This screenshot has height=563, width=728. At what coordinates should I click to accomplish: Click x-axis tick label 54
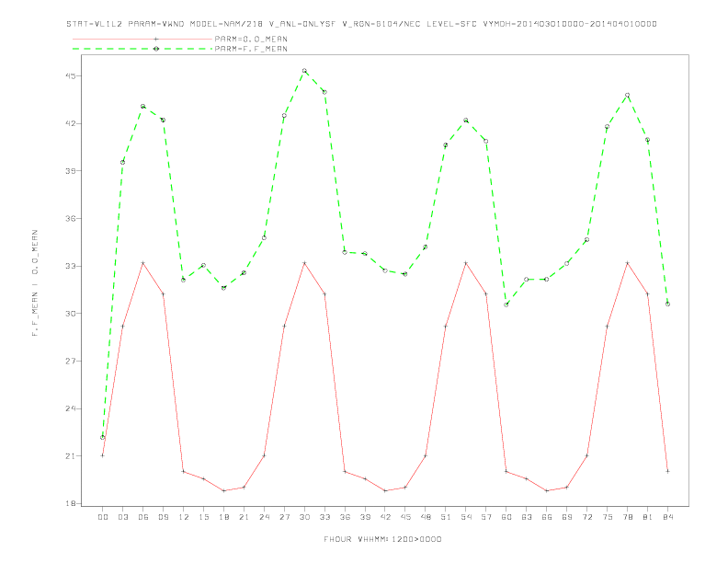tap(466, 517)
